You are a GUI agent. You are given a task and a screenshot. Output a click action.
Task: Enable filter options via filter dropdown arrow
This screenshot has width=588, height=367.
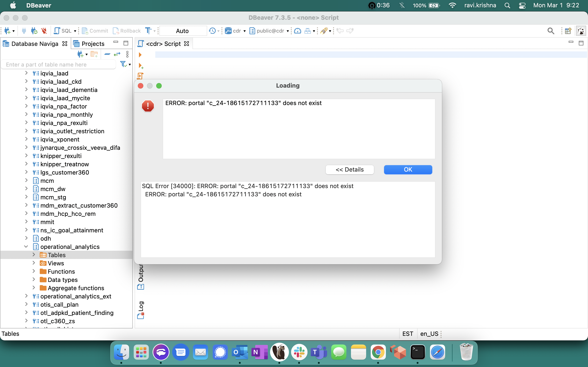130,64
